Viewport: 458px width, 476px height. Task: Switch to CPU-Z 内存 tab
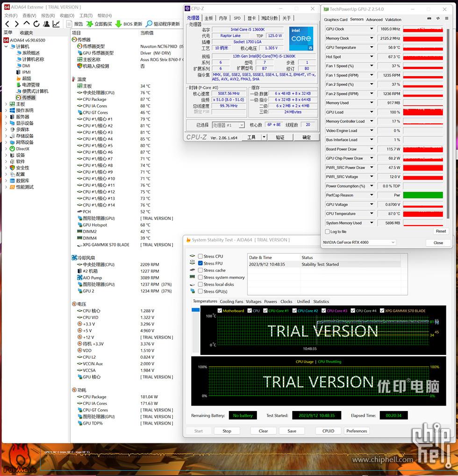(223, 18)
